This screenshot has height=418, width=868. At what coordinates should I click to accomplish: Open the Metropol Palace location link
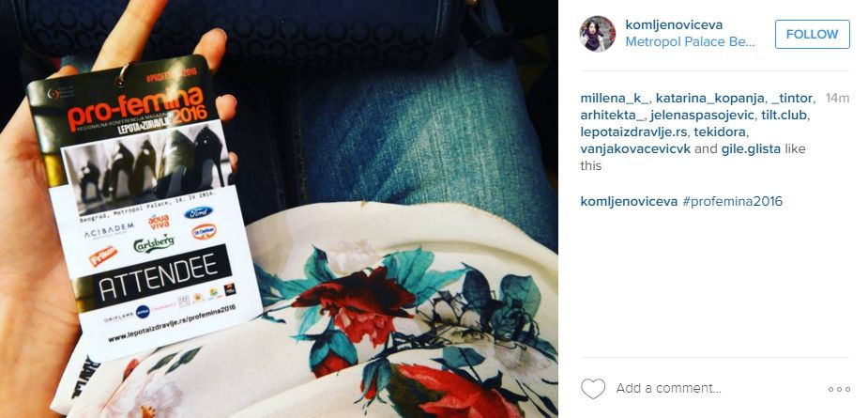[691, 42]
